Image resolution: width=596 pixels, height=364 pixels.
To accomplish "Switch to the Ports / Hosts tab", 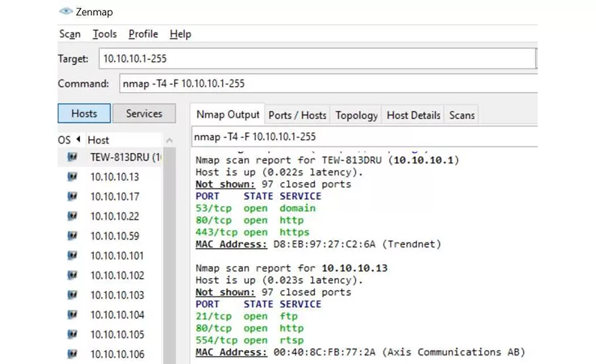I will point(297,115).
